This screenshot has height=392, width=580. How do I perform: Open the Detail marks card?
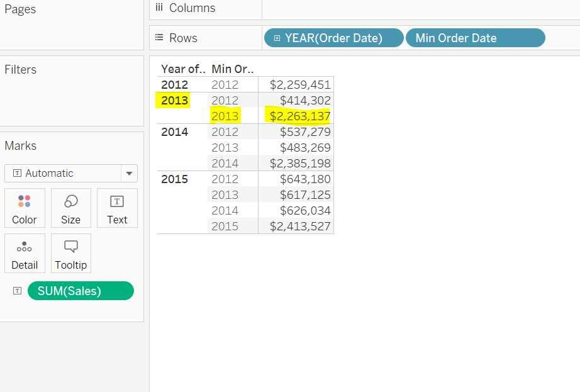(25, 254)
